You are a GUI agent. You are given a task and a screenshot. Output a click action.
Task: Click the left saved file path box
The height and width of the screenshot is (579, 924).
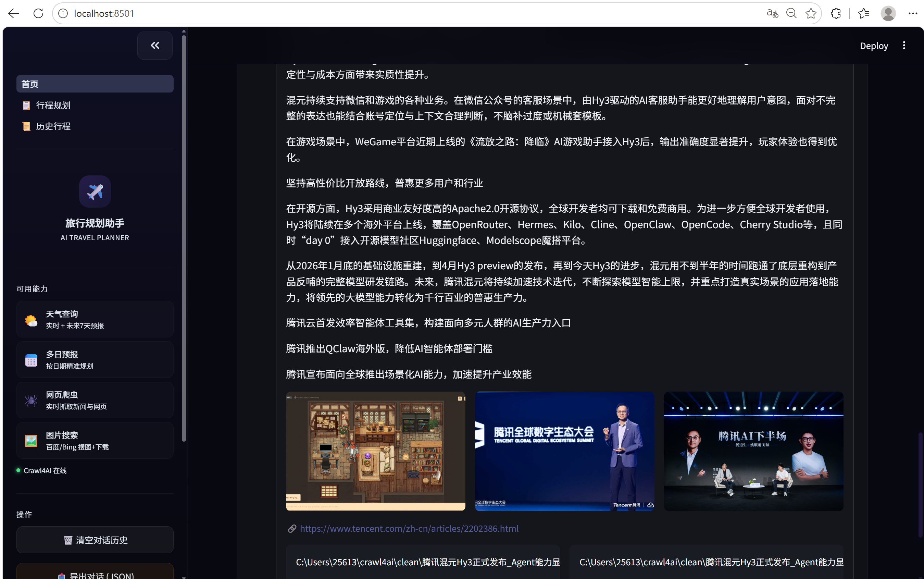coord(423,562)
